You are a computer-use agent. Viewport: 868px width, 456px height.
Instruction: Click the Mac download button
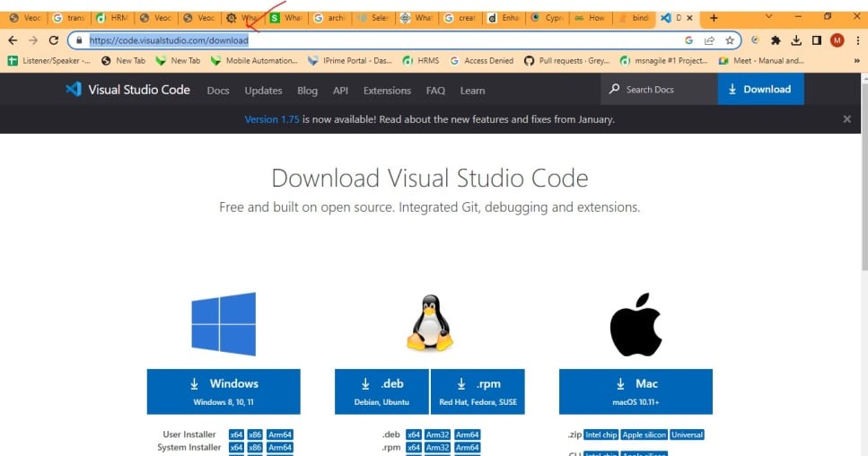point(636,391)
